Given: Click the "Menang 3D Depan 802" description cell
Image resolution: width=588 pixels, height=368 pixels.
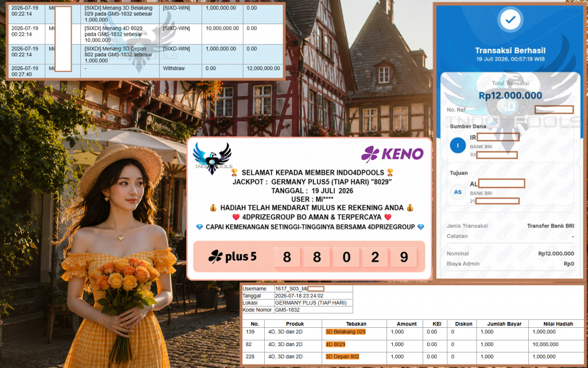Looking at the screenshot, I should pos(119,55).
